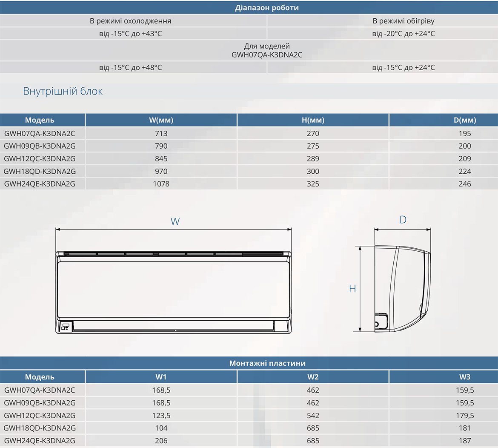Select GWH09QB-K3DNA2G in mounting plates table
Viewport: 498px width, 448px height.
[x=40, y=402]
